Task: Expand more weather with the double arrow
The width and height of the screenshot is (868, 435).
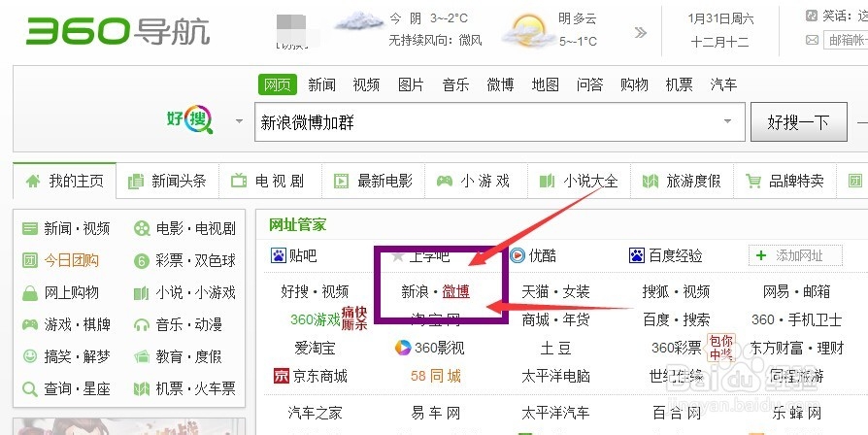Action: click(641, 33)
